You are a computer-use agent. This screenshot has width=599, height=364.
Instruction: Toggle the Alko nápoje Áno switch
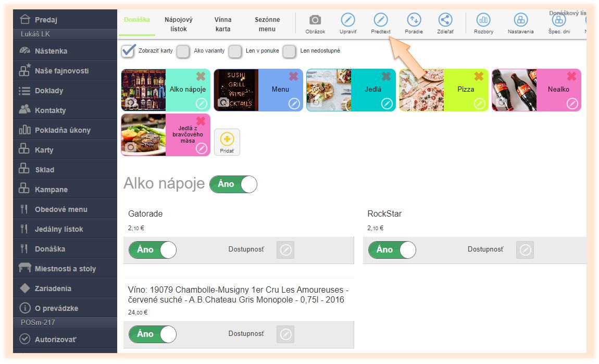click(x=233, y=184)
